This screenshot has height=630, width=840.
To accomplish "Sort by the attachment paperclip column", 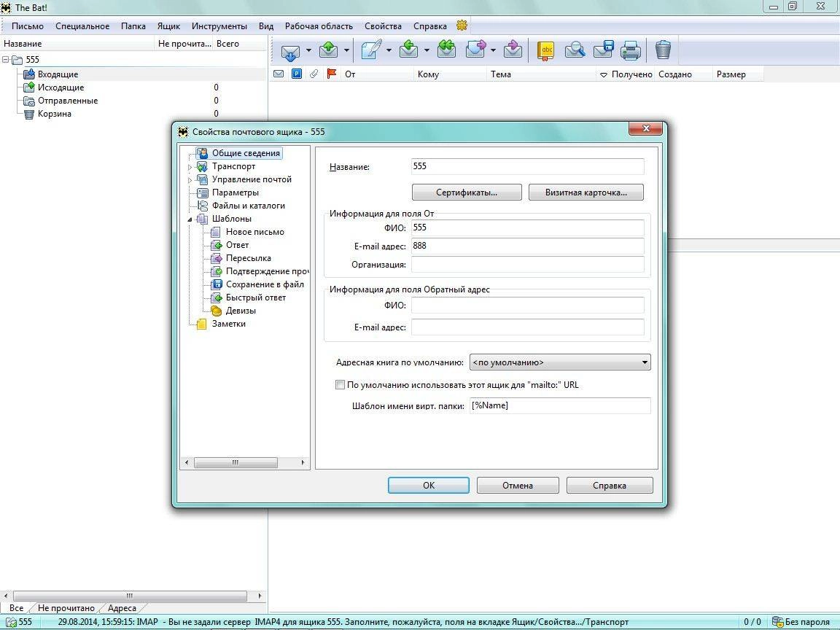I will tap(314, 74).
